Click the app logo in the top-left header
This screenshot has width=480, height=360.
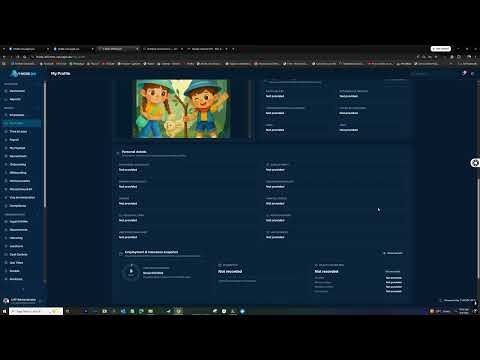tap(23, 73)
